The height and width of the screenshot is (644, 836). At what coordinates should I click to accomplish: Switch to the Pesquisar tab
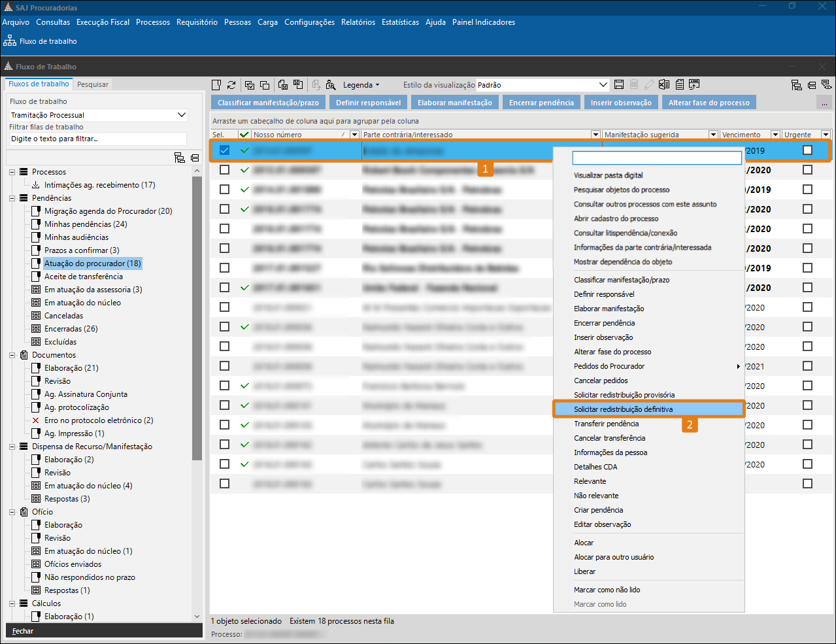(x=93, y=84)
